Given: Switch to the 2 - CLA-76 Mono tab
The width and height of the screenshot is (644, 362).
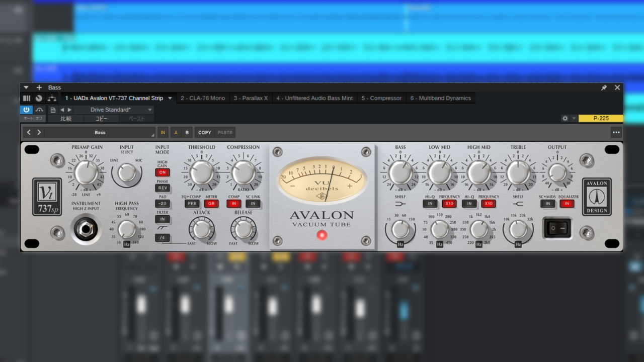Looking at the screenshot, I should pyautogui.click(x=203, y=98).
